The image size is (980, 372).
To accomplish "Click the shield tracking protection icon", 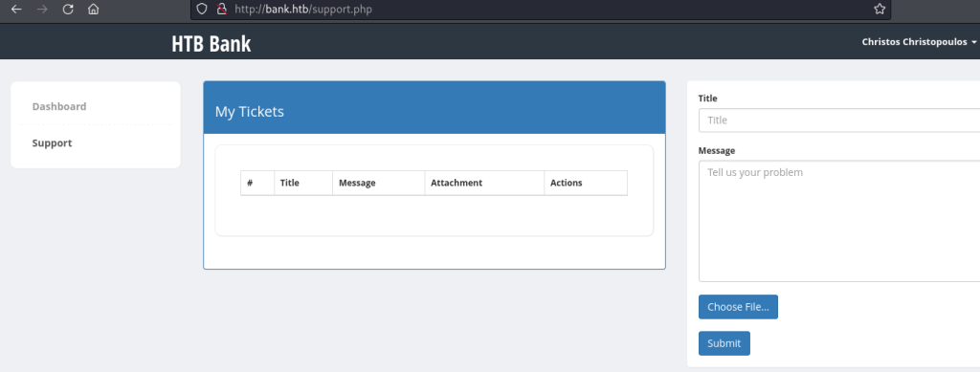I will 201,9.
